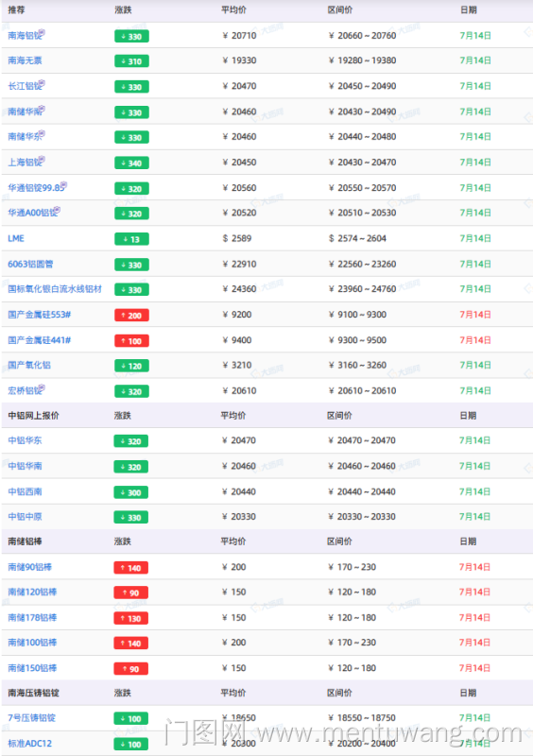Viewport: 533px width, 756px height.
Task: Click the green 310 drop badge for 南海无票
Action: tap(131, 61)
